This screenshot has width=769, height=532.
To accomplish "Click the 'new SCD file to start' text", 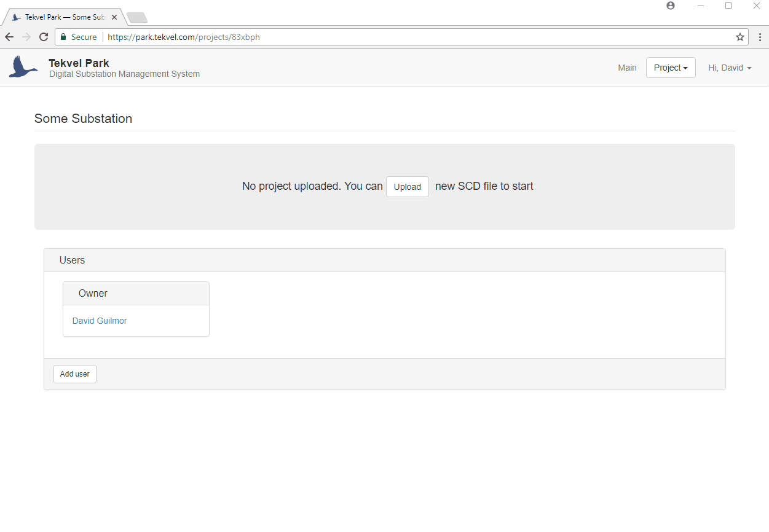I will 484,186.
